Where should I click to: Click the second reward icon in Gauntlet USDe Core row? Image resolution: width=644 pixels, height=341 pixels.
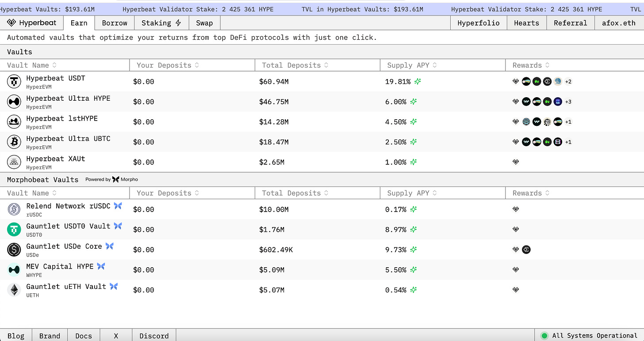tap(526, 250)
